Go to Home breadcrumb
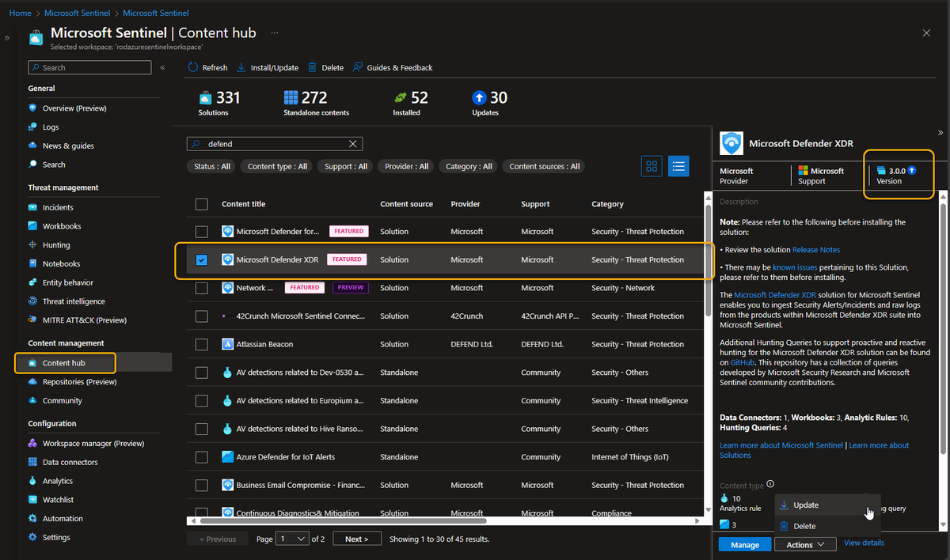 pyautogui.click(x=21, y=13)
